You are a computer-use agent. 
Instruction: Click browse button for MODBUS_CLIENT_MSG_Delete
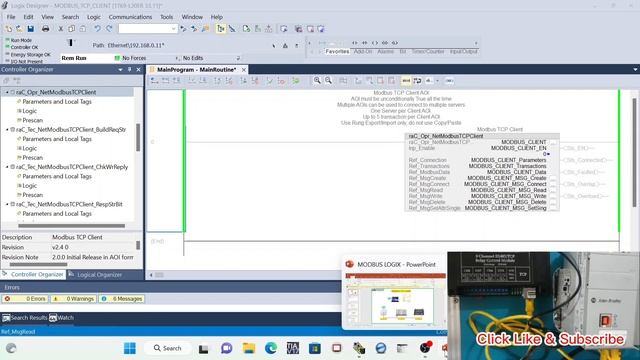click(x=553, y=202)
